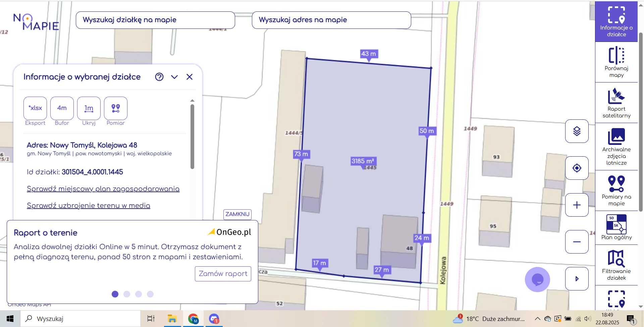
Task: Open Pomiary na mapie tool
Action: click(616, 191)
